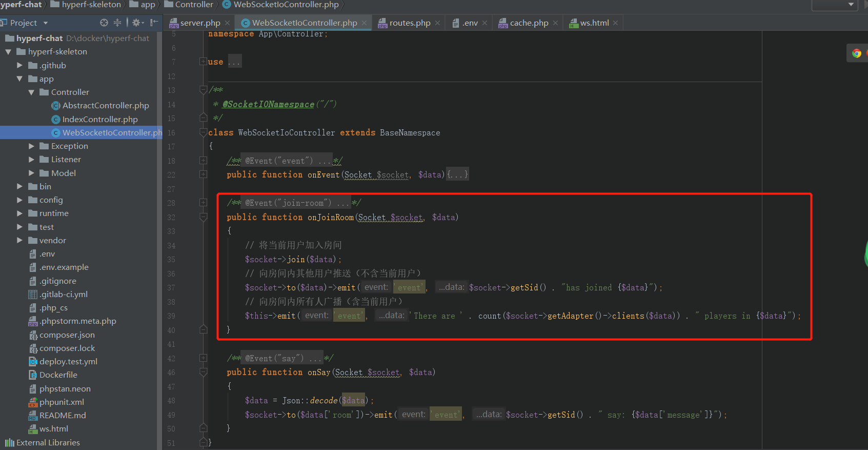Click WebSocketIoController.php breadcrumb
The height and width of the screenshot is (450, 868).
click(x=280, y=5)
